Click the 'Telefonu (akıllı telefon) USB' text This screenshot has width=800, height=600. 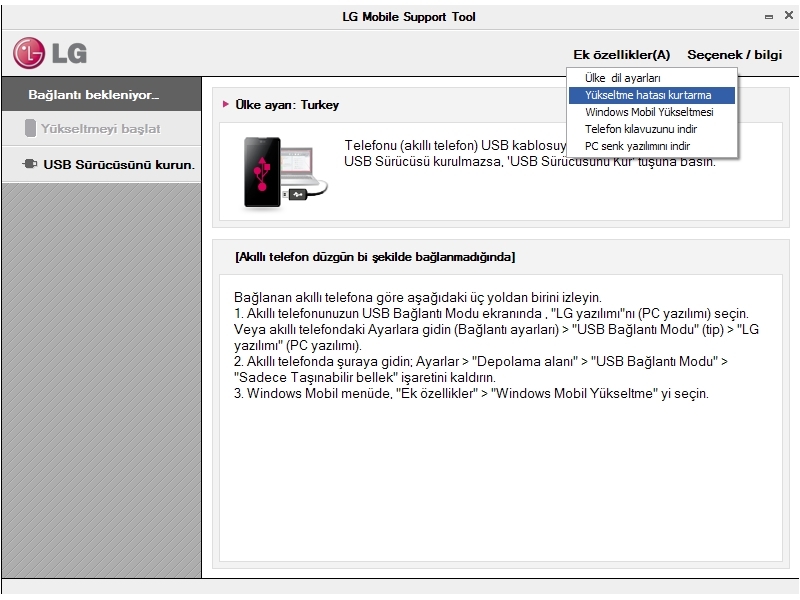click(x=455, y=145)
